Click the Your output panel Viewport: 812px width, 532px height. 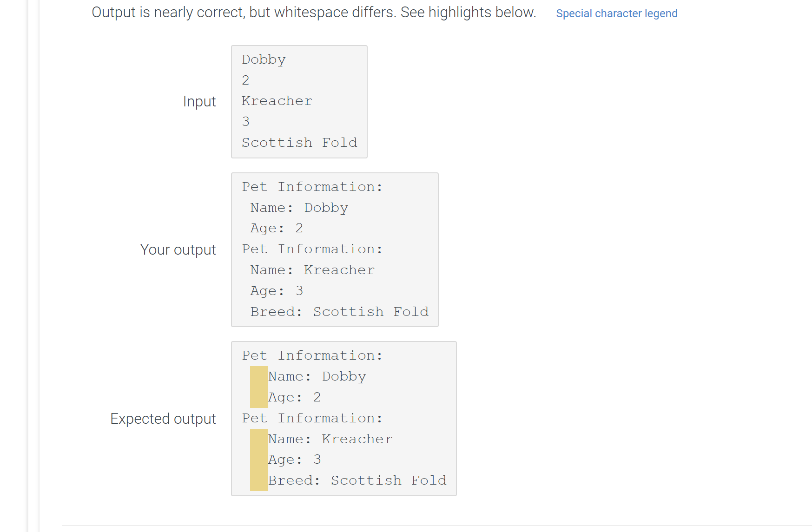point(334,249)
